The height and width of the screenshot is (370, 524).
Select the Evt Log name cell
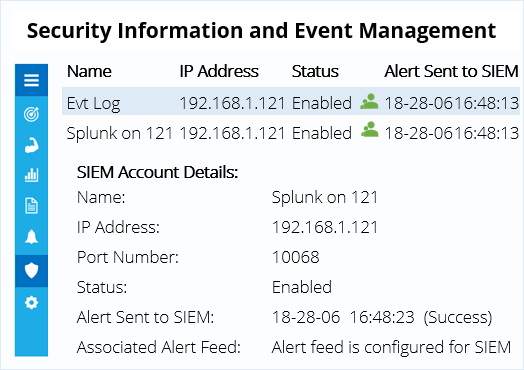(93, 103)
